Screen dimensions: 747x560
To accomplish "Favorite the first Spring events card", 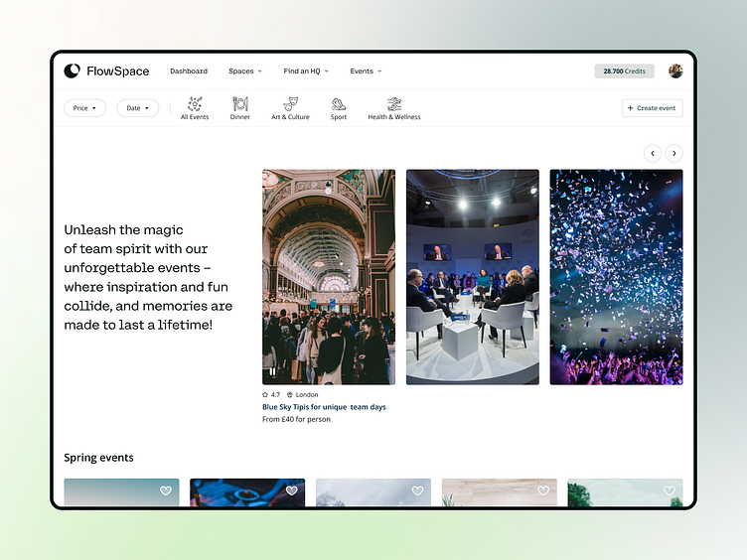I will pos(166,490).
